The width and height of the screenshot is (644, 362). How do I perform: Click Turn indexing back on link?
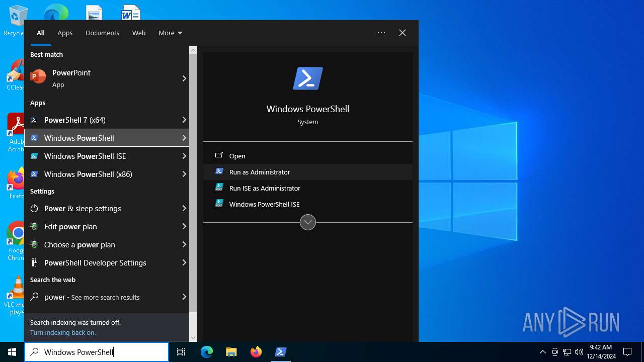click(x=63, y=332)
